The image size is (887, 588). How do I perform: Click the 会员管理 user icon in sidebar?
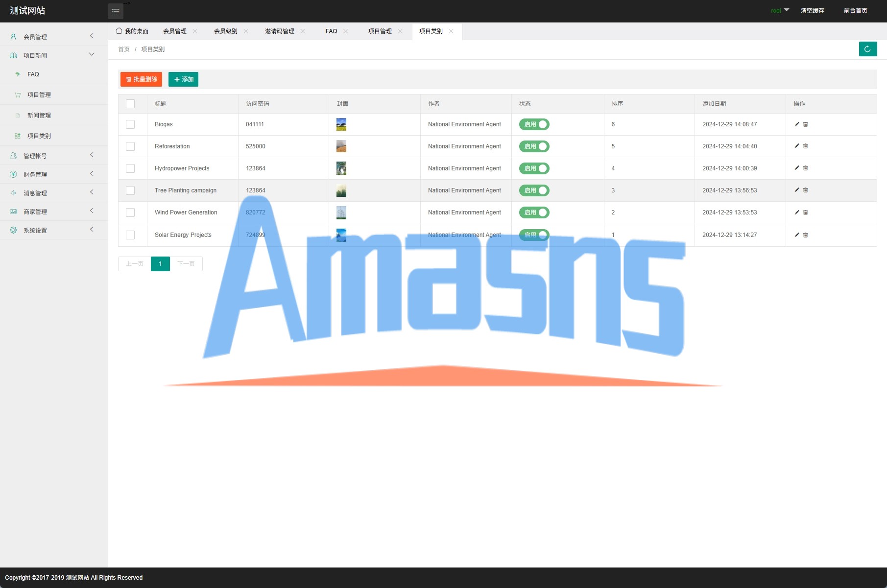pos(13,37)
